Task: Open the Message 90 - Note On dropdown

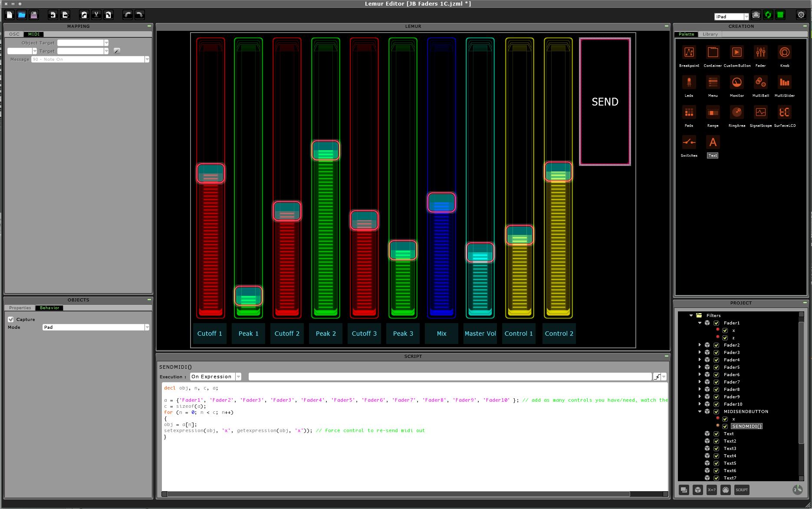Action: 90,59
